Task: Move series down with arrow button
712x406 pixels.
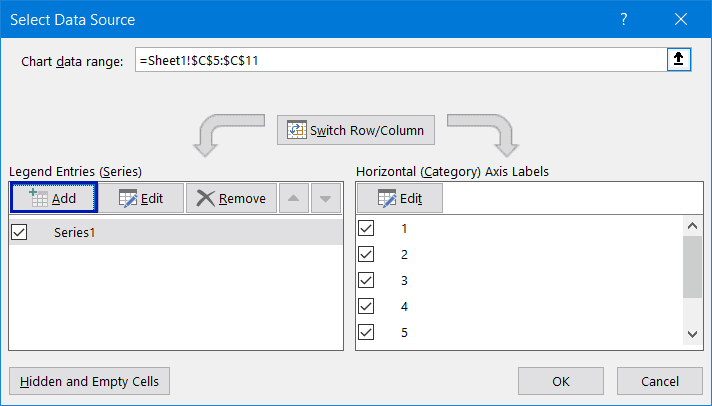Action: point(324,198)
